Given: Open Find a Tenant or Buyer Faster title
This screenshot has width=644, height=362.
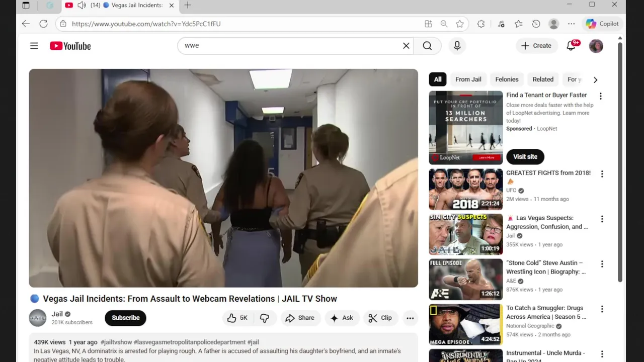Looking at the screenshot, I should coord(546,95).
